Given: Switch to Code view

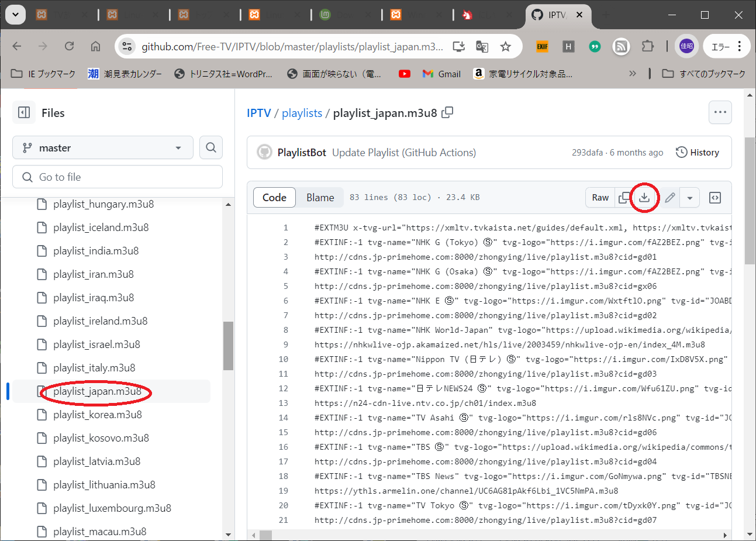Looking at the screenshot, I should point(274,198).
